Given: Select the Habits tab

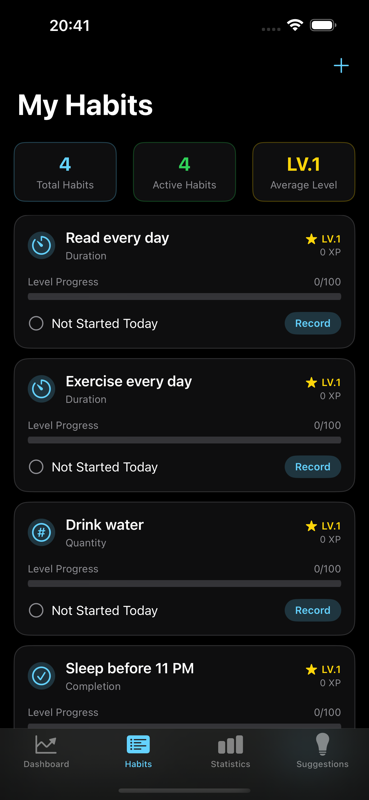Looking at the screenshot, I should pos(138,752).
